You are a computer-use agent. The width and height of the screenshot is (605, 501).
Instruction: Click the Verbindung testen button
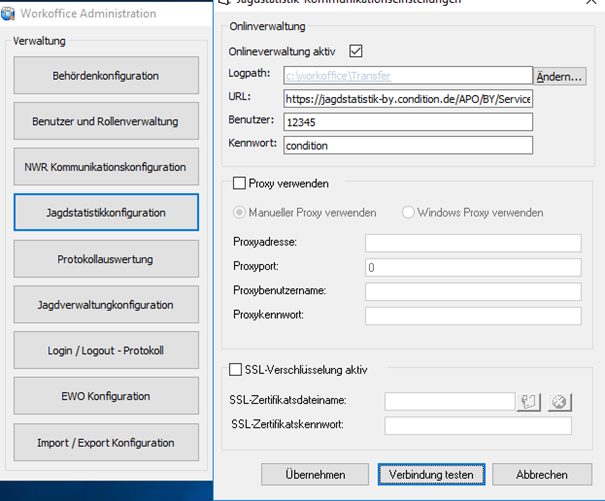tap(431, 474)
